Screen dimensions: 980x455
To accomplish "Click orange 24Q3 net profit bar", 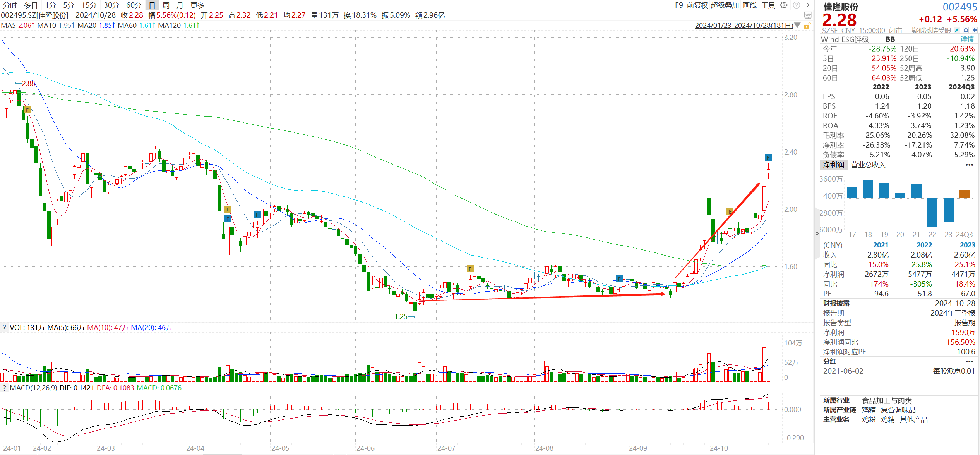I will point(964,194).
